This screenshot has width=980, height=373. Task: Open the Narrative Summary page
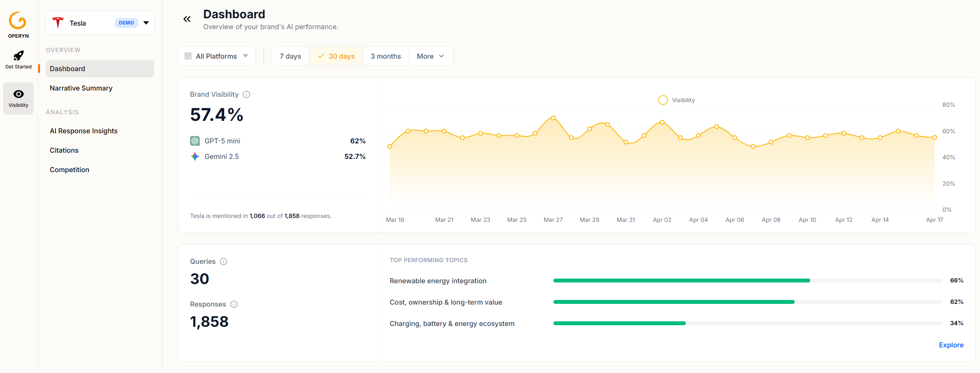(81, 88)
